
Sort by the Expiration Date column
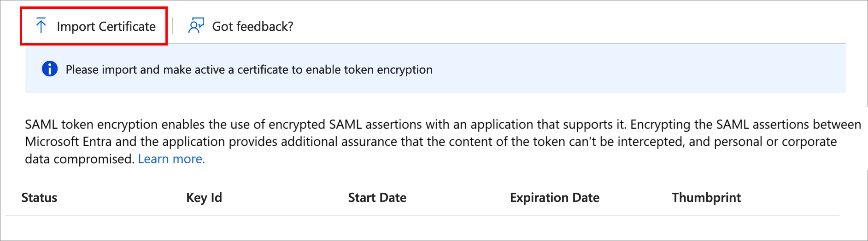pos(554,198)
